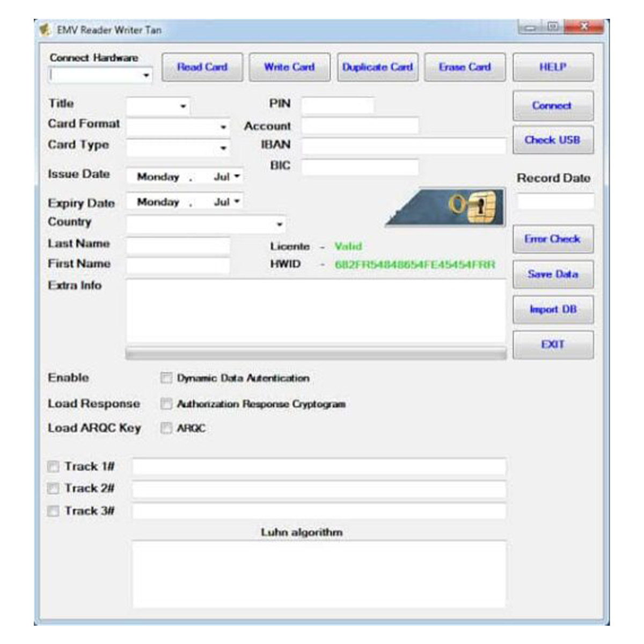Tick the Authorization Response Cryptogram checkbox
Screen dimensions: 644x644
tap(166, 404)
